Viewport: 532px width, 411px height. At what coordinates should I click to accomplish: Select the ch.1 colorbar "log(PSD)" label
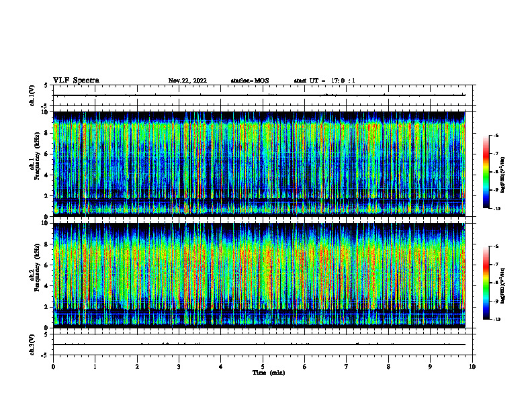coord(503,175)
